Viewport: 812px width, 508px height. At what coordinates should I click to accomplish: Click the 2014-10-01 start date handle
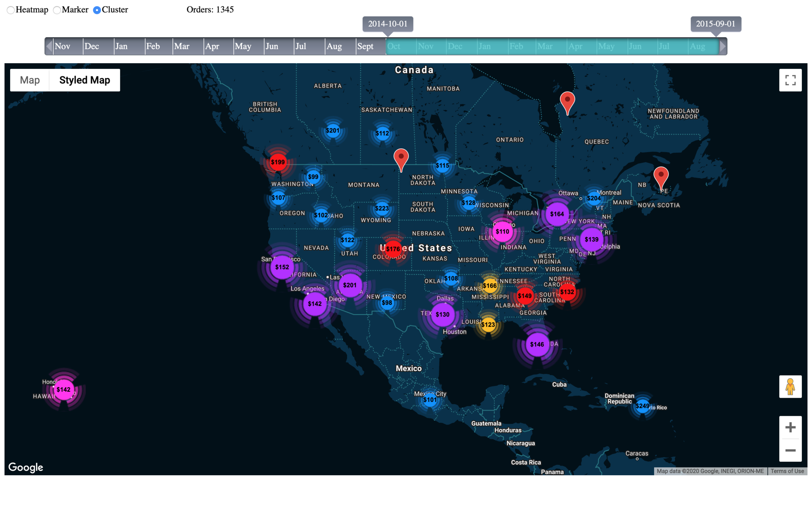(x=388, y=24)
